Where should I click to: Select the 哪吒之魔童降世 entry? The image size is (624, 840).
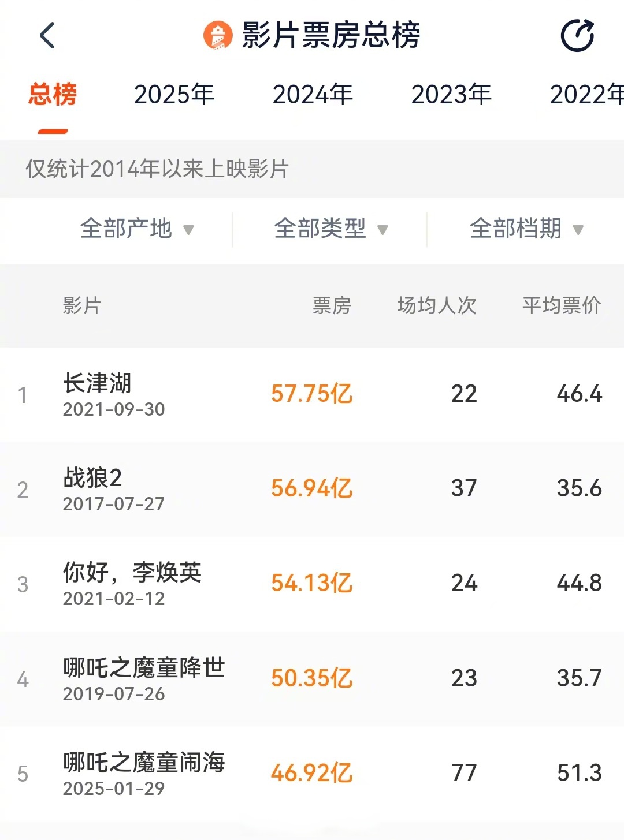click(x=144, y=667)
